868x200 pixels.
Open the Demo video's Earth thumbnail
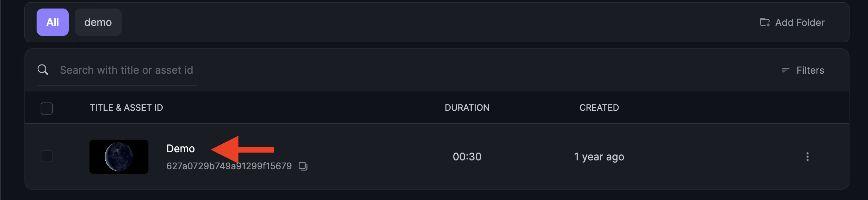click(x=119, y=157)
